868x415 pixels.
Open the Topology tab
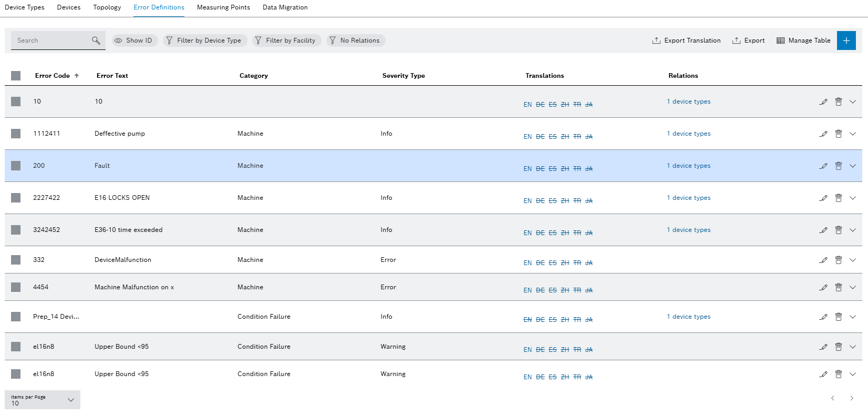tap(107, 7)
